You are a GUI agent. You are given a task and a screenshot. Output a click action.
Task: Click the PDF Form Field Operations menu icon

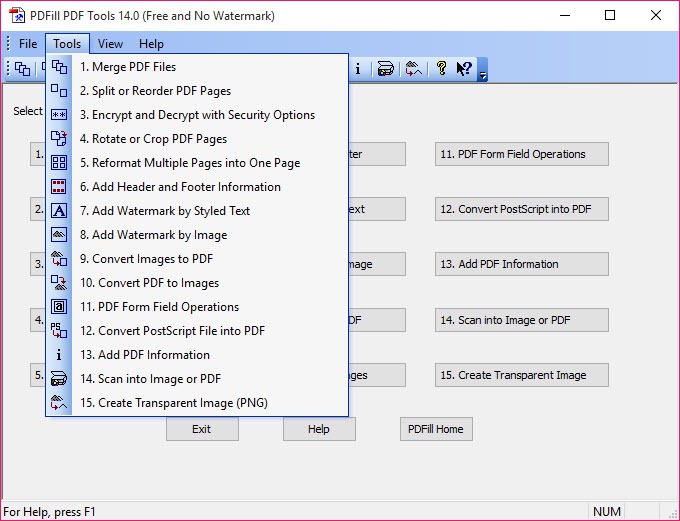coord(59,307)
